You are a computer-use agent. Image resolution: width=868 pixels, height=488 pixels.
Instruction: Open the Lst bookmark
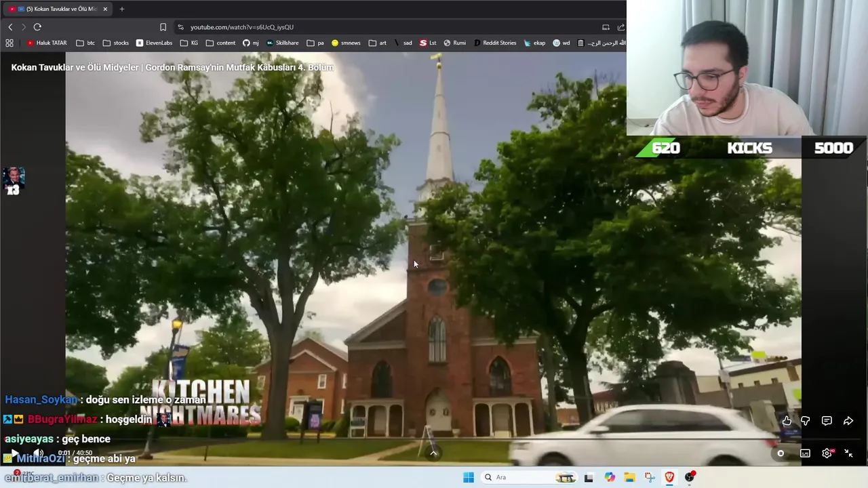(x=428, y=43)
